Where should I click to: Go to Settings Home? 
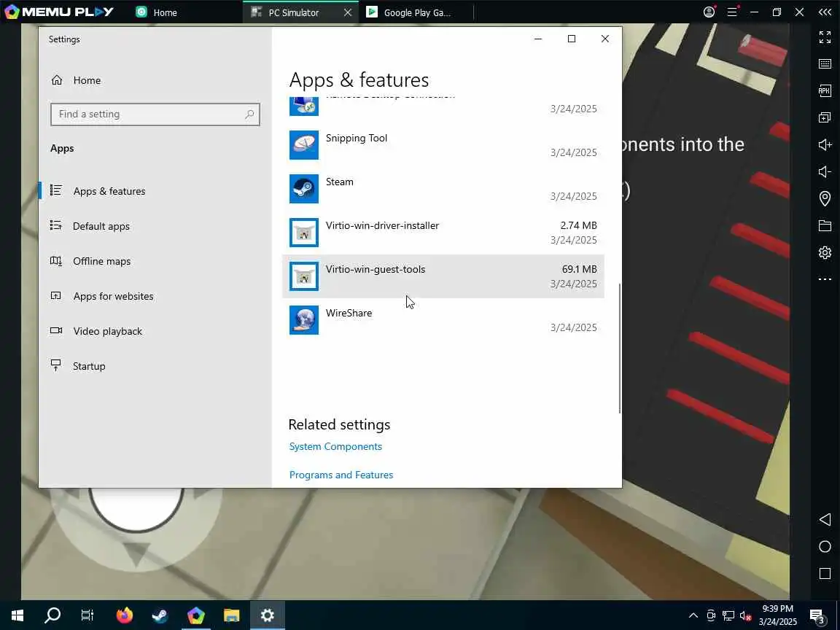[87, 80]
